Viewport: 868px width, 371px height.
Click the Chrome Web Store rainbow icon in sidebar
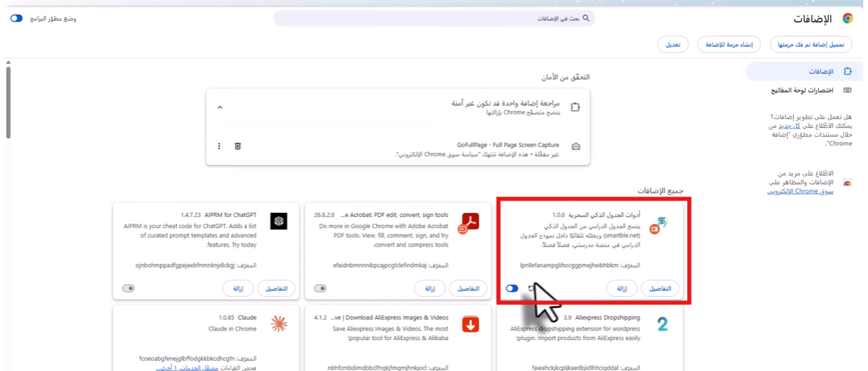pyautogui.click(x=847, y=183)
